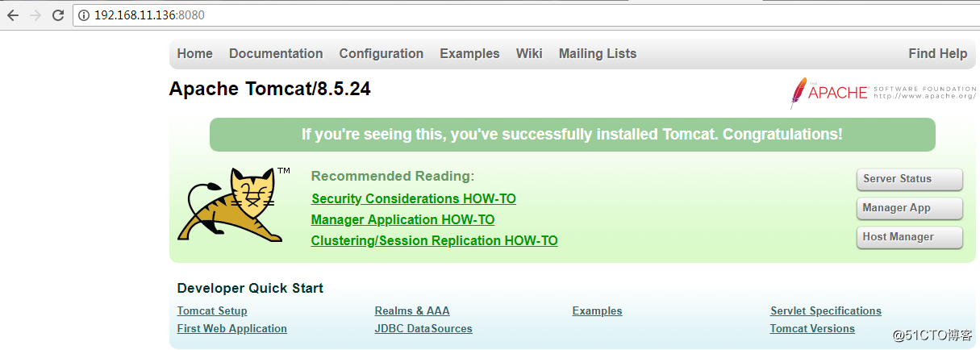Click the Recommended Reading heading
Screen dimensions: 980x350
(393, 177)
